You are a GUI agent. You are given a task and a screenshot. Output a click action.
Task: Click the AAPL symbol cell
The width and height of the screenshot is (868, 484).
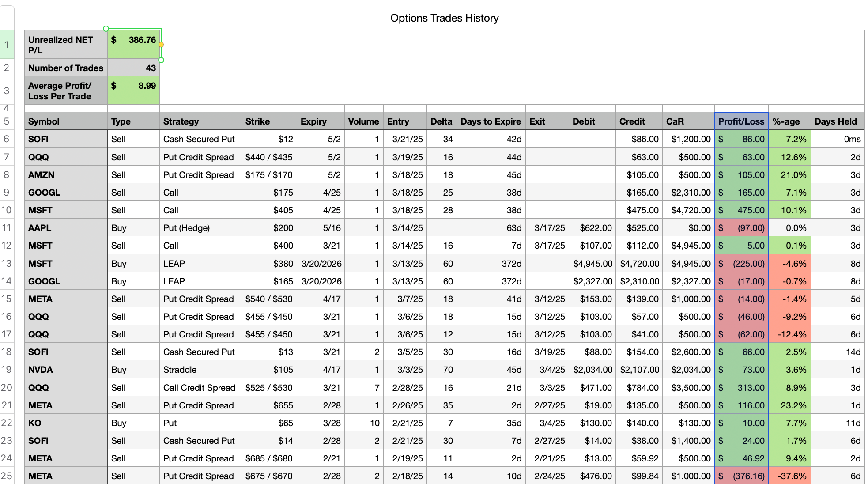66,228
